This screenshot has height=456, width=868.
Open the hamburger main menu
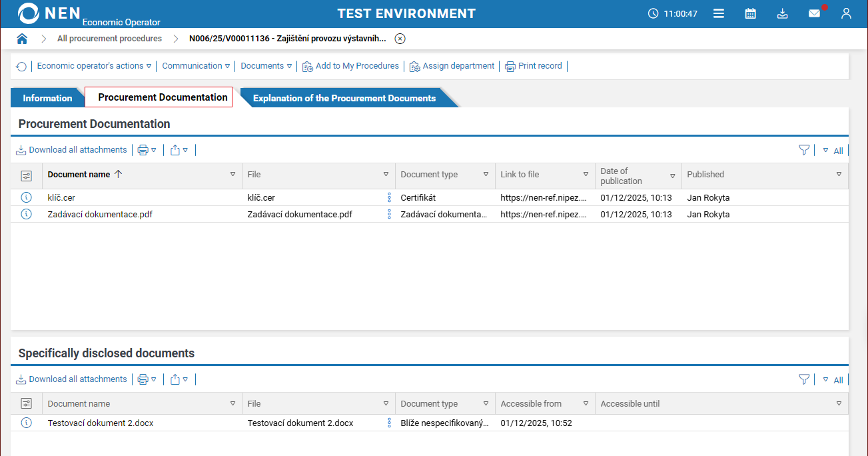[719, 13]
